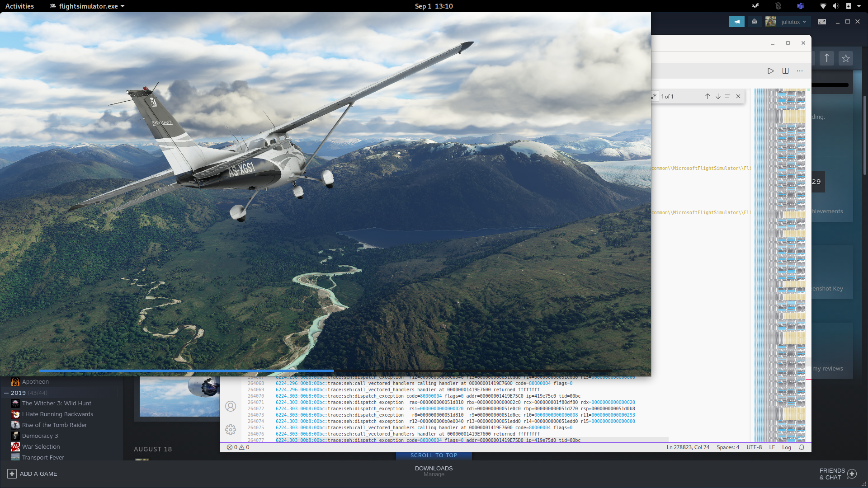868x488 pixels.
Task: Click the Steam page vertical scrollbar
Action: pyautogui.click(x=865, y=136)
